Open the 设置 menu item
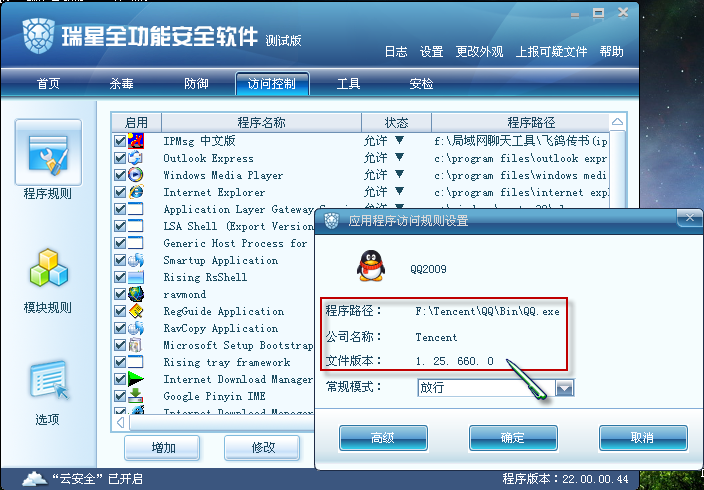The height and width of the screenshot is (490, 704). pos(431,52)
